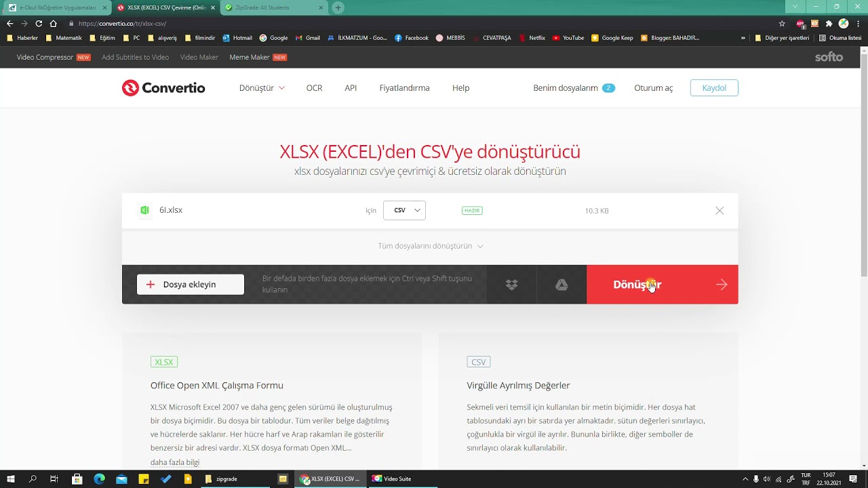Open the OCR page
Screen dimensions: 868x488
[314, 88]
